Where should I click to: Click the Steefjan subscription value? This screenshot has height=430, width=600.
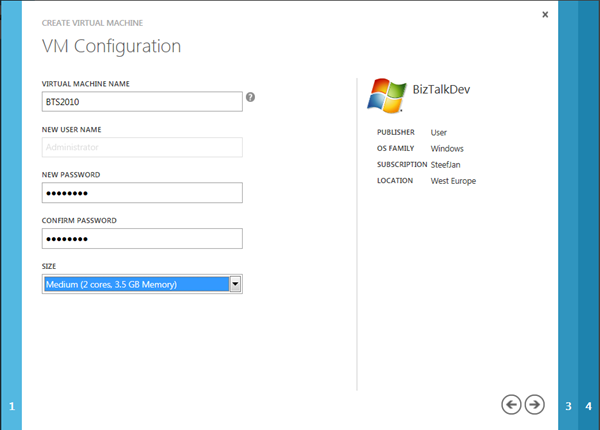(x=447, y=164)
